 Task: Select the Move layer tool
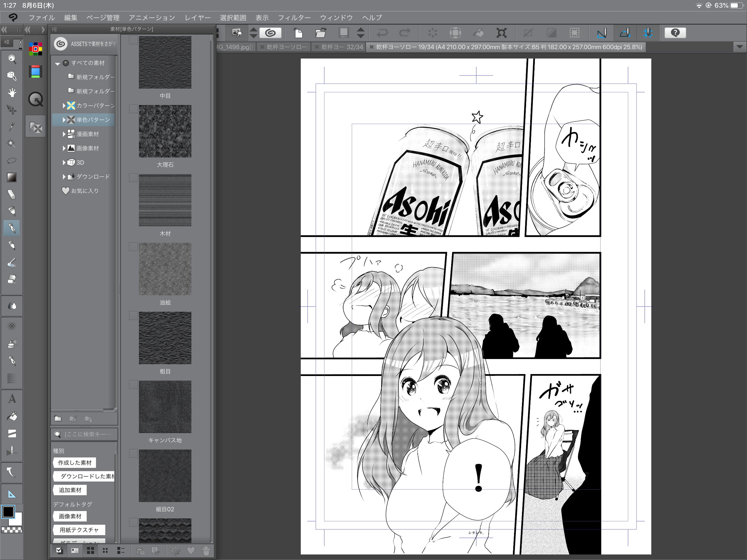pyautogui.click(x=12, y=109)
